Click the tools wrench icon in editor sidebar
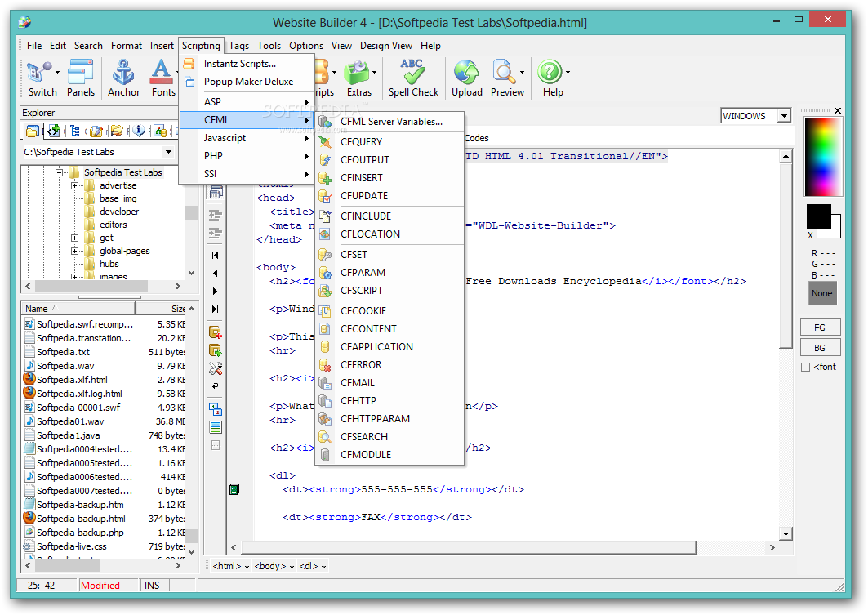Screen dimensions: 868x615 pos(216,368)
